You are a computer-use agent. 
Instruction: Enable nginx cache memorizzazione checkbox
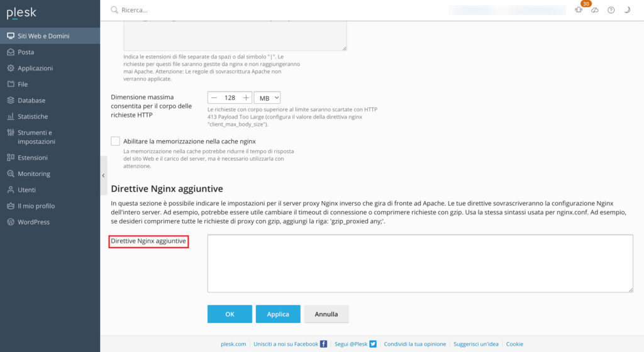pos(116,141)
